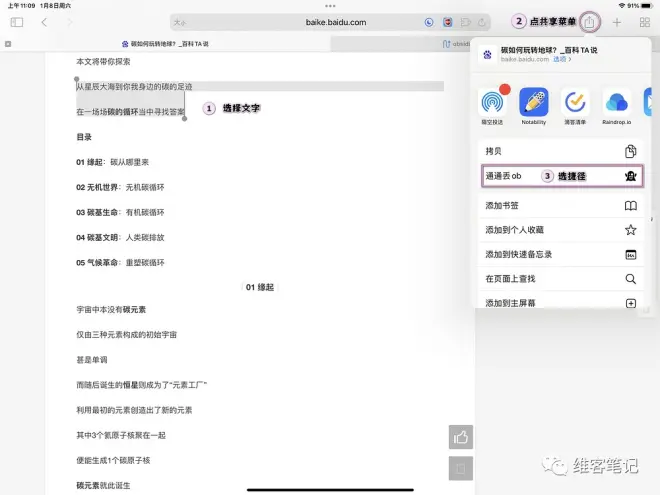This screenshot has height=495, width=660.
Task: Select the 碳如何玩转地球？_百科 TA 说 tab
Action: coord(165,44)
